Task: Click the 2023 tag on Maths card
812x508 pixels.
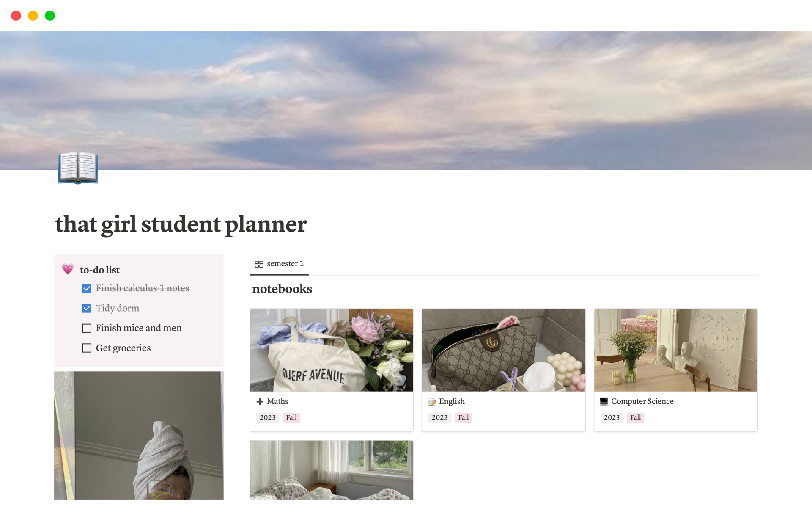Action: (x=268, y=417)
